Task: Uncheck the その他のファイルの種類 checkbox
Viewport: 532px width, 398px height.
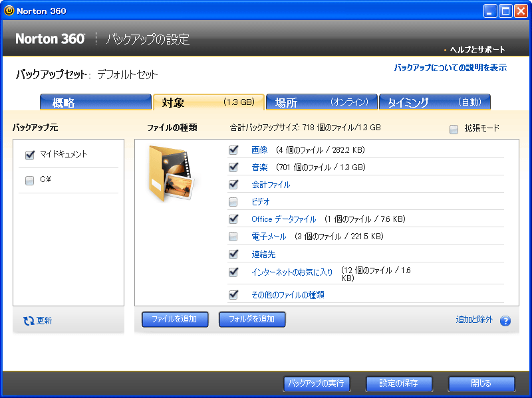Action: coord(233,294)
